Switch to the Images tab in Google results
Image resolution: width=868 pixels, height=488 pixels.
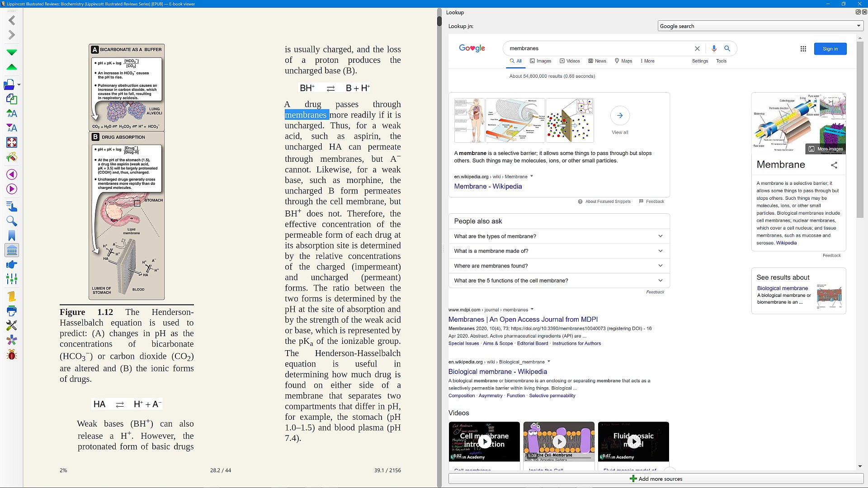click(541, 61)
